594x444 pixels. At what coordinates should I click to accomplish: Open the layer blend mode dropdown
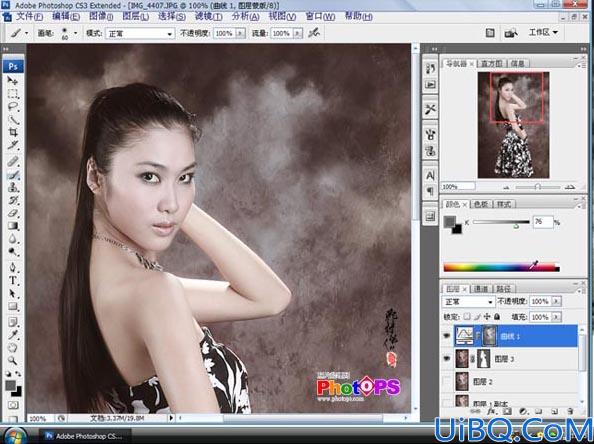coord(468,302)
